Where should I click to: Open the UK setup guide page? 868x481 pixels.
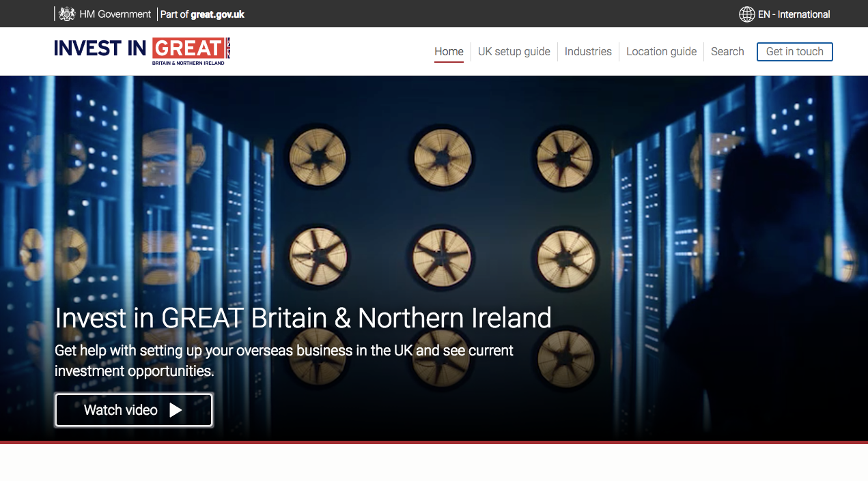(x=514, y=51)
